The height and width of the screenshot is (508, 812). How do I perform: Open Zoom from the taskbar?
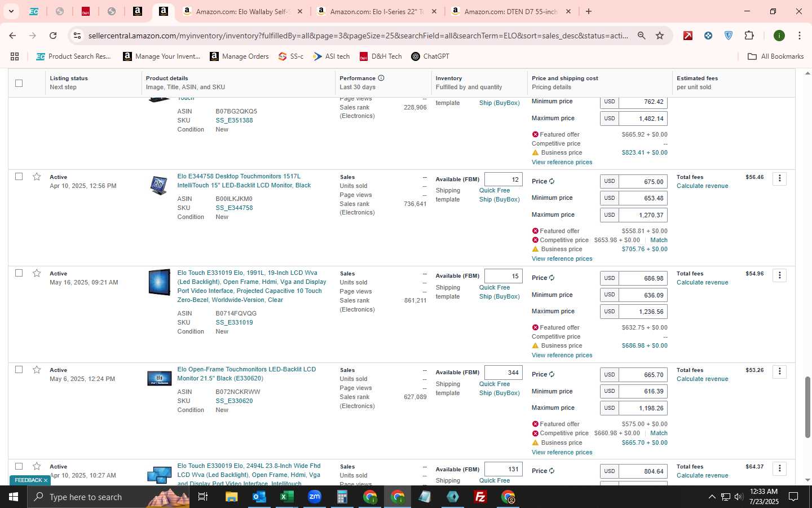click(x=314, y=497)
